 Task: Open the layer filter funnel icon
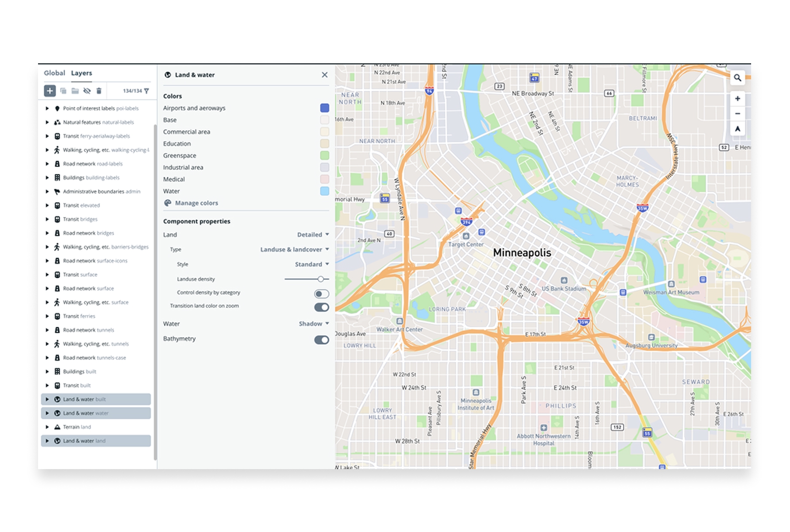147,91
